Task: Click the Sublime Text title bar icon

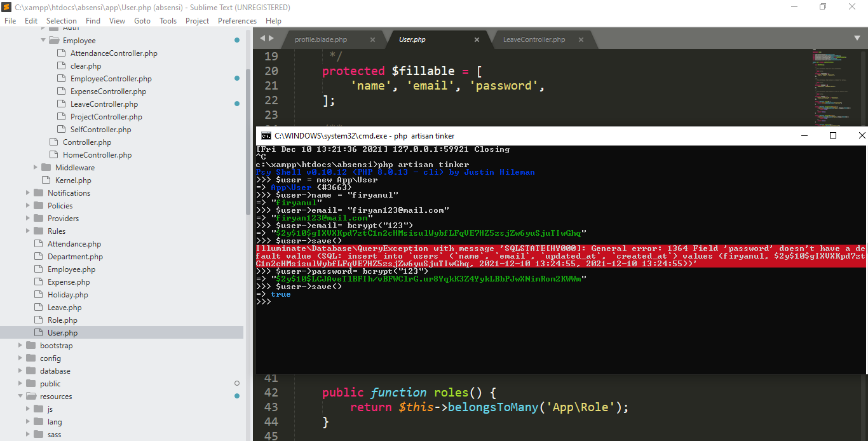Action: 6,7
